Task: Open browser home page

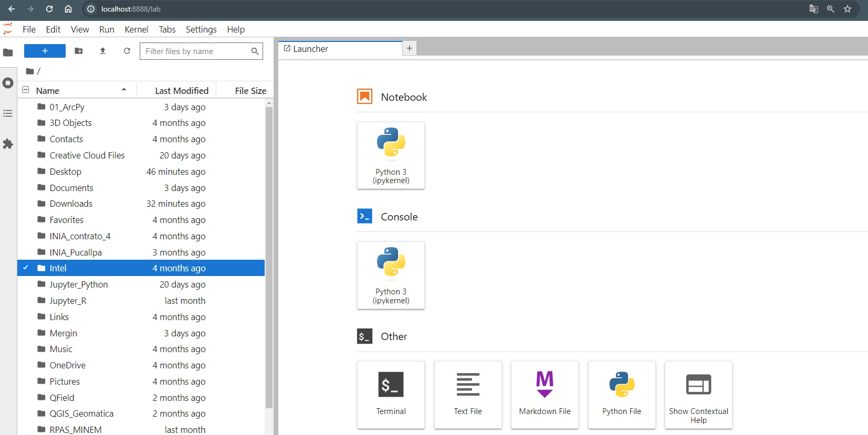Action: (x=68, y=9)
